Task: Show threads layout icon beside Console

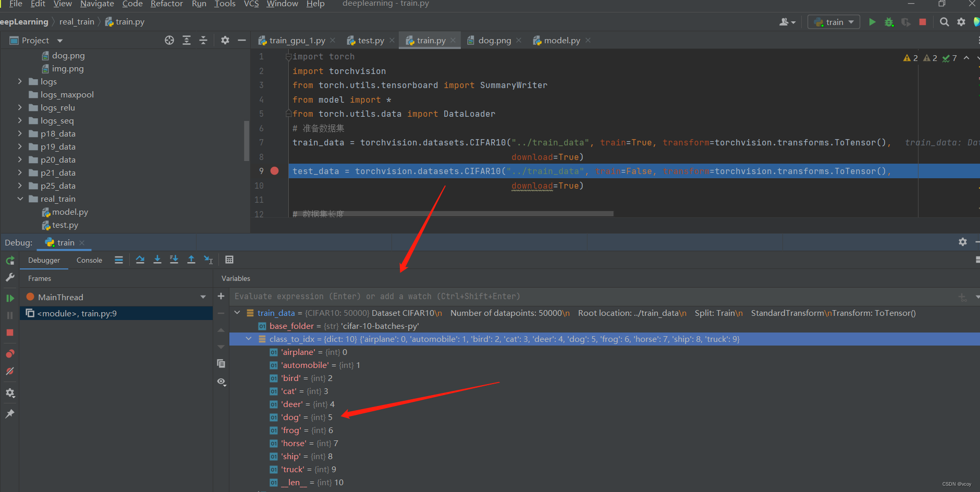Action: click(119, 260)
